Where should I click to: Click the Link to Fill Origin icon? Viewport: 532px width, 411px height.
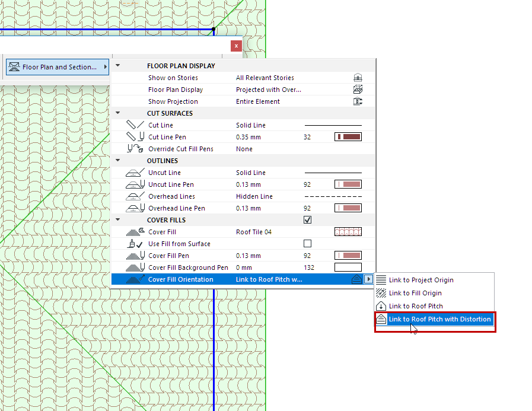(381, 293)
